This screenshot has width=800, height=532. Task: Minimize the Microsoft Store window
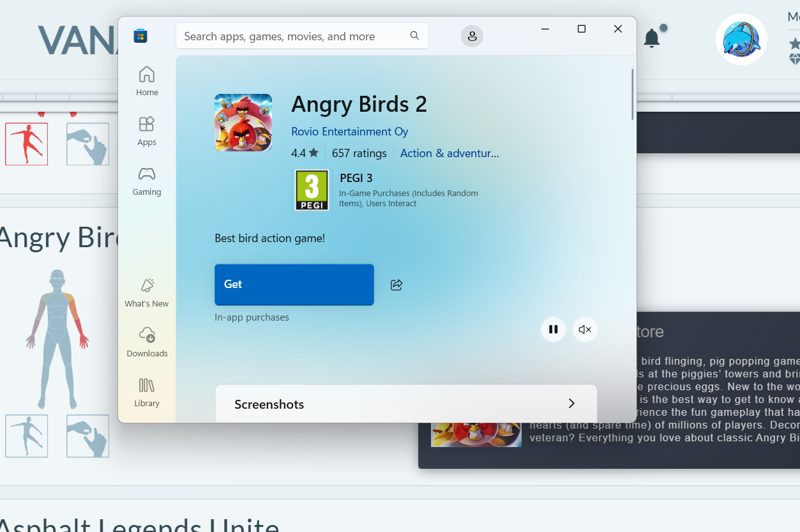545,29
